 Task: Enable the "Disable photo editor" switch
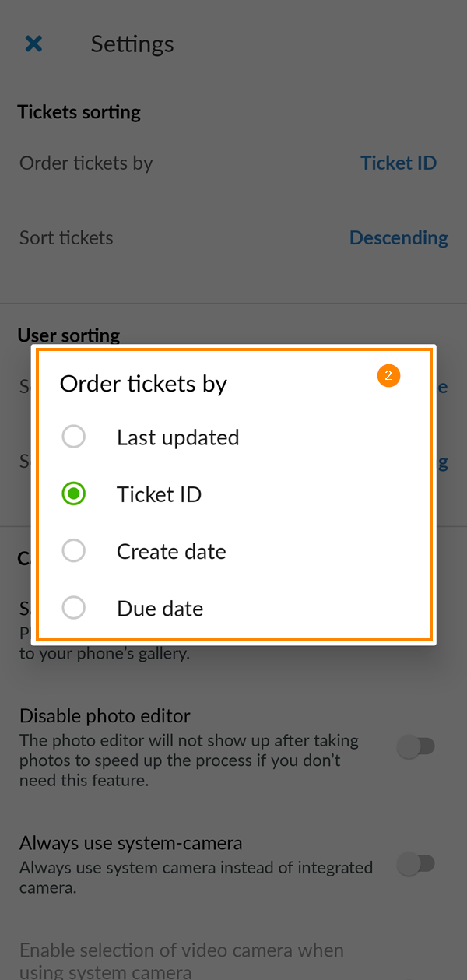[x=417, y=746]
